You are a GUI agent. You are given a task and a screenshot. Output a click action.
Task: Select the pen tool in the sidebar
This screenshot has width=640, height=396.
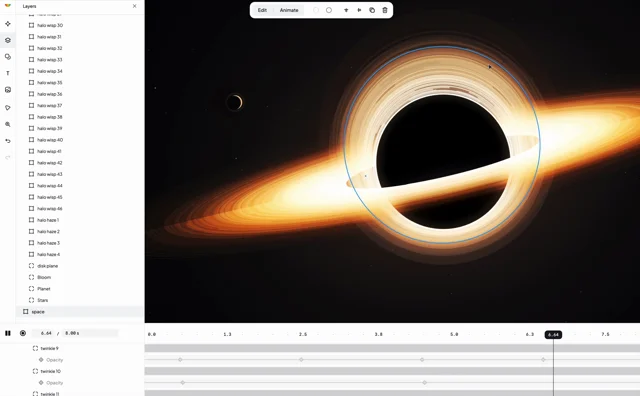8,108
